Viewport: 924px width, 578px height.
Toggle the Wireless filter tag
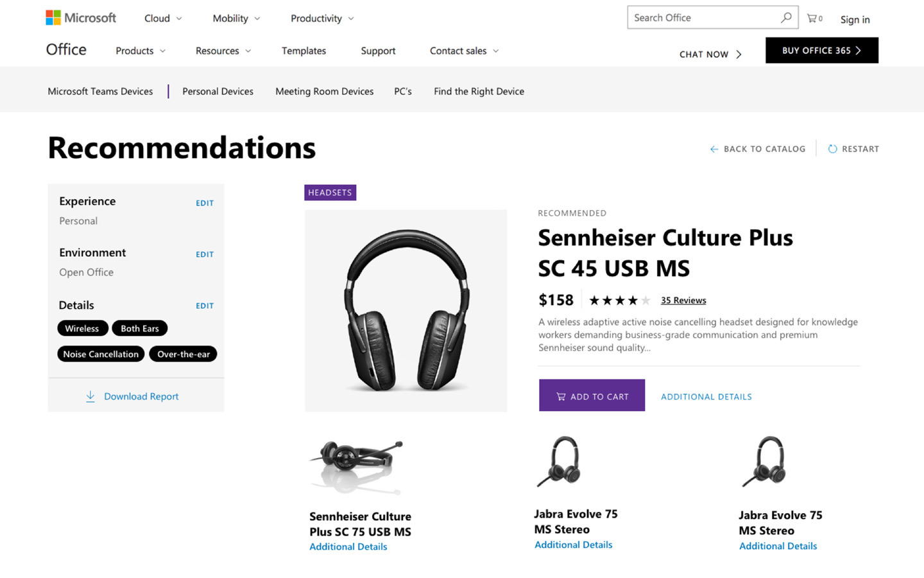[x=82, y=328]
